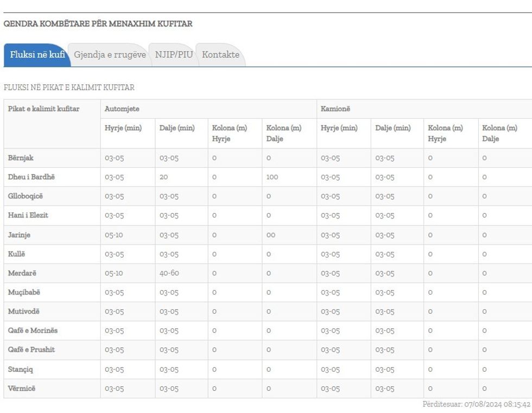
Task: Click the 100 column length cell for Dheu i Bardhë
Action: (x=272, y=177)
